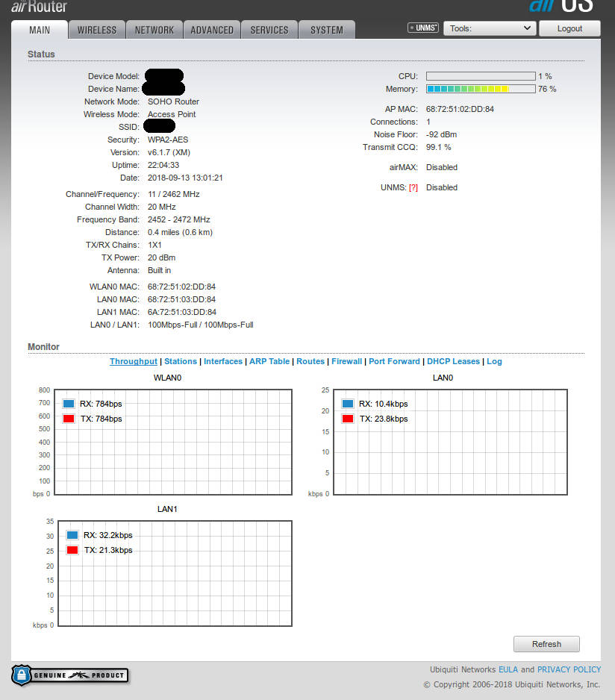Select the SERVICES tab

pyautogui.click(x=269, y=30)
